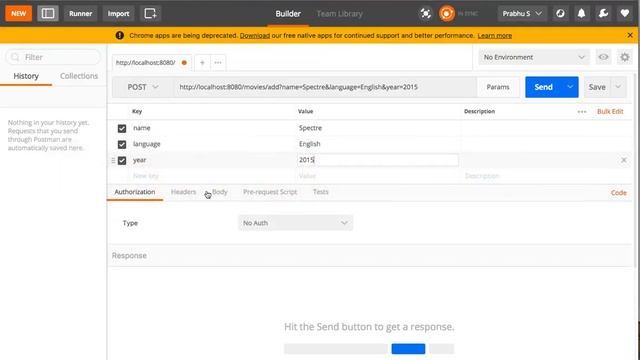Open the Pre-request Script tab

pos(270,192)
